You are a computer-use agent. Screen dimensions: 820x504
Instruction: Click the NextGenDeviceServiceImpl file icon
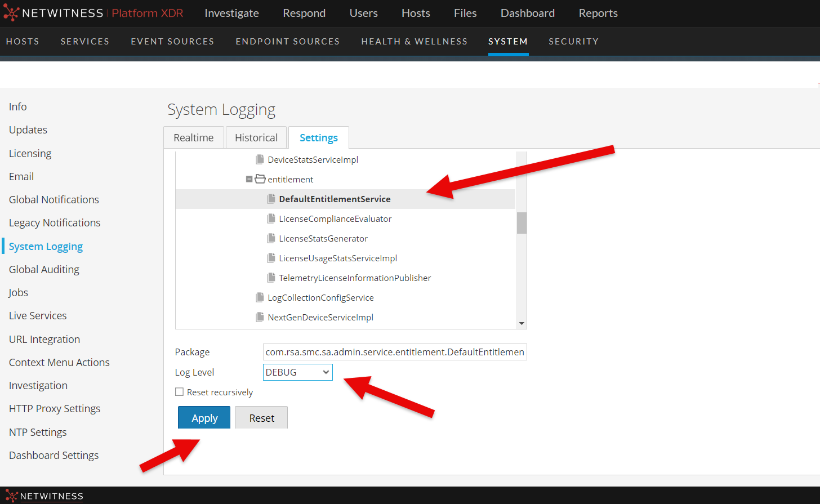(x=260, y=317)
